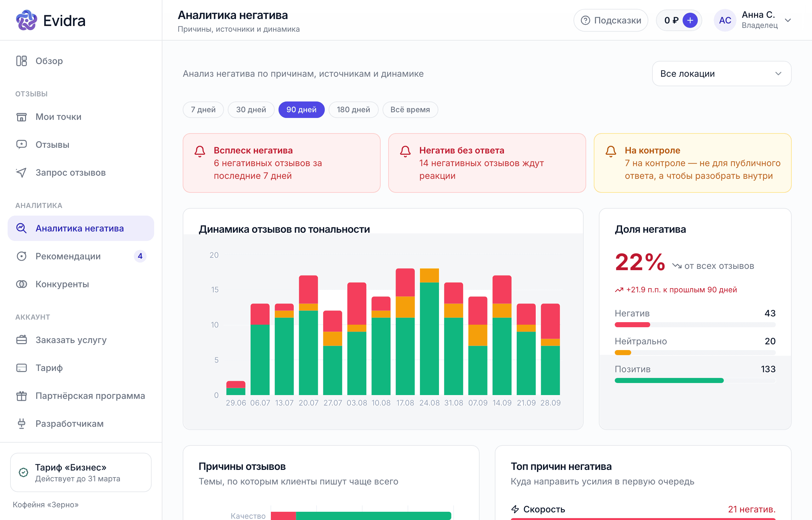Open the Обзор dashboard icon

click(x=22, y=61)
